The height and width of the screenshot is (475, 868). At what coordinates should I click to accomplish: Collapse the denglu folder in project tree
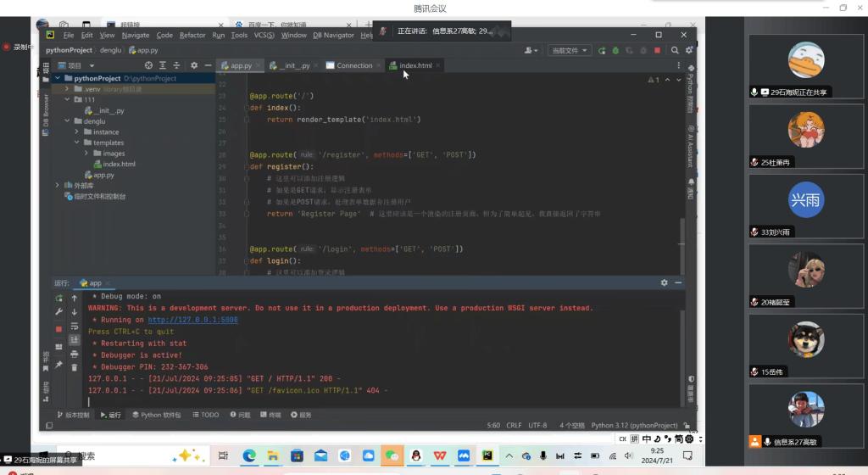click(67, 121)
